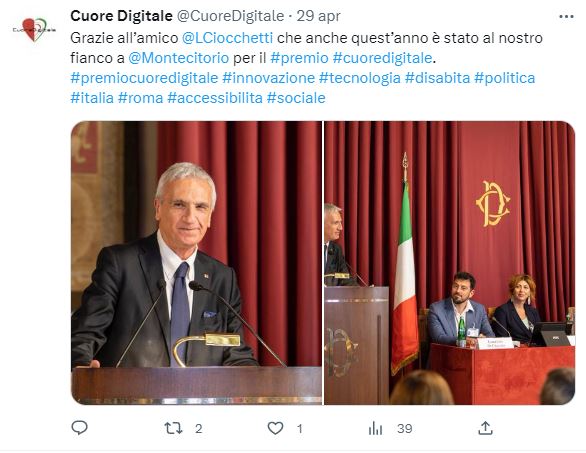Open the @LCiocchetti mention

pos(227,38)
